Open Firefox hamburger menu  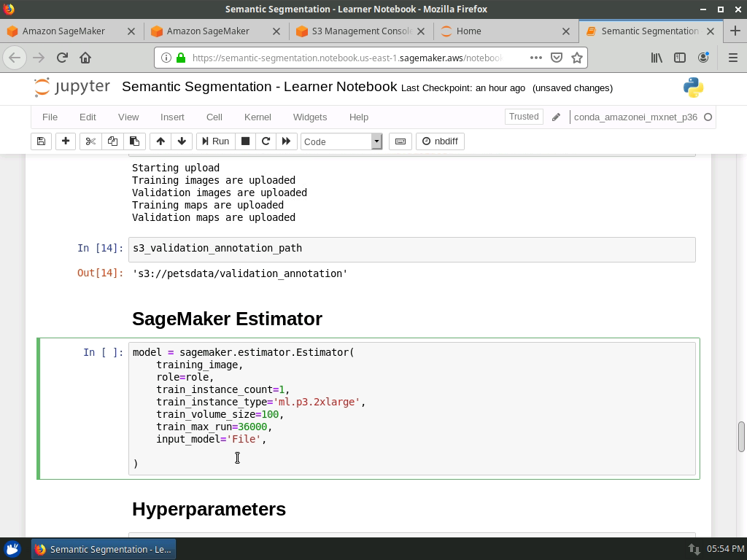pyautogui.click(x=732, y=58)
